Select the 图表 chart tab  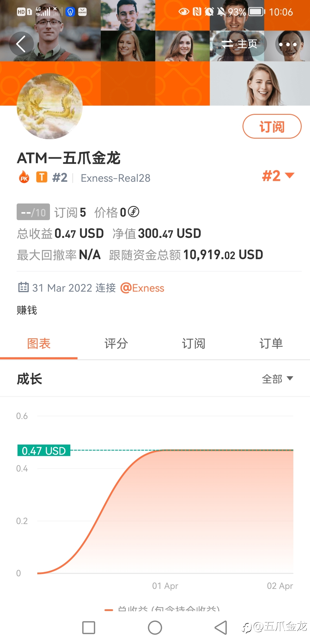39,344
